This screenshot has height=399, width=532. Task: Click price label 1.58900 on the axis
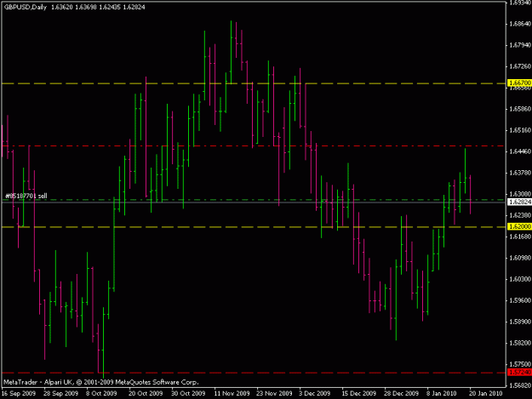pyautogui.click(x=520, y=322)
